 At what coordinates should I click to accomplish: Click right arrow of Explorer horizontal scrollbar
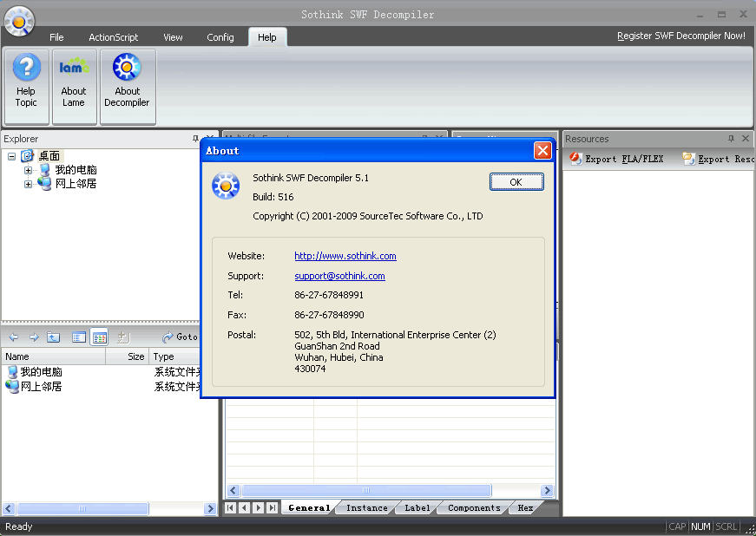coord(210,508)
